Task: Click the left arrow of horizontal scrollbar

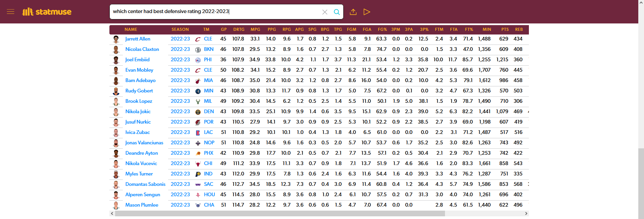Action: [112, 213]
